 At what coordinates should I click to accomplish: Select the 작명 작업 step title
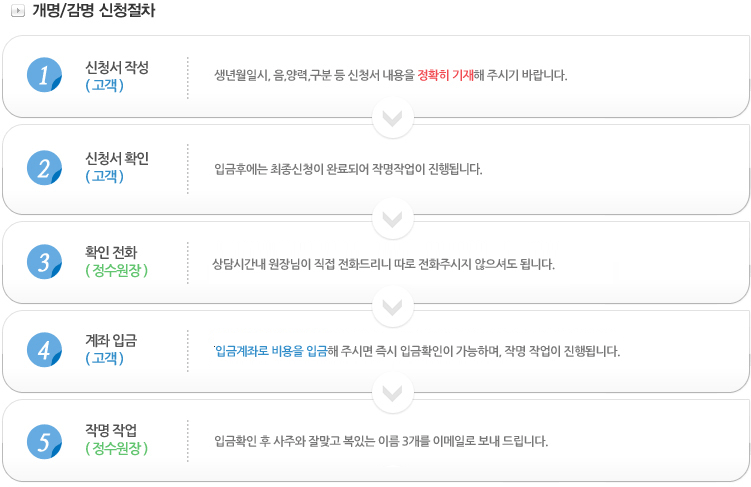click(x=111, y=430)
